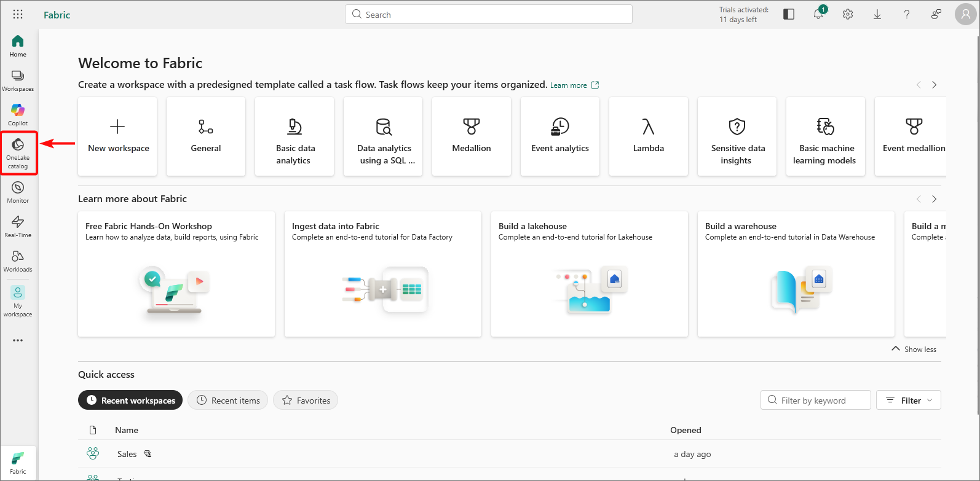Viewport: 980px width, 481px height.
Task: Open the Free Fabric Hands-On Workshop card
Action: [x=176, y=274]
